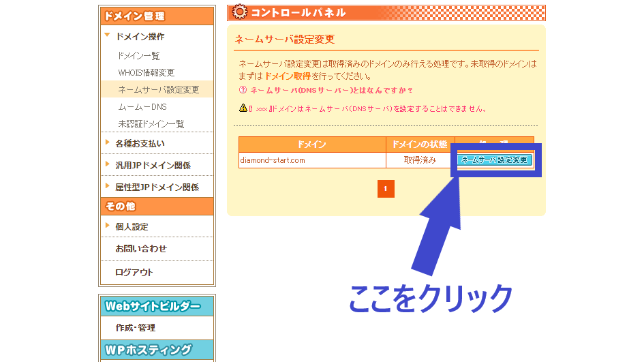Follow the ドメイン取得 link
Image resolution: width=644 pixels, height=362 pixels.
click(x=288, y=76)
